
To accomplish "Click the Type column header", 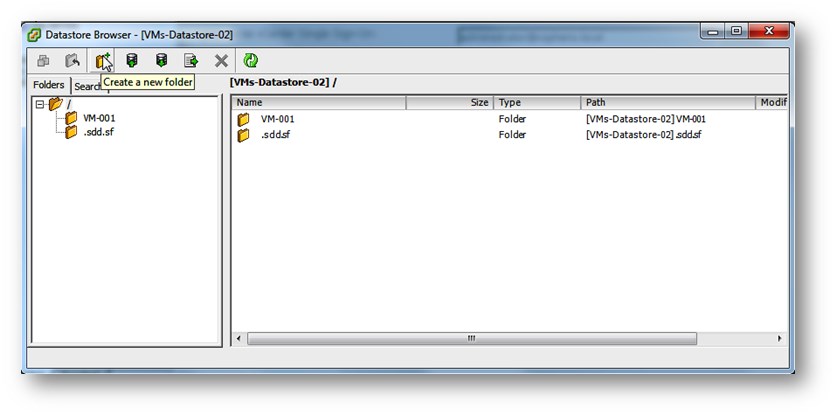I will tap(537, 103).
